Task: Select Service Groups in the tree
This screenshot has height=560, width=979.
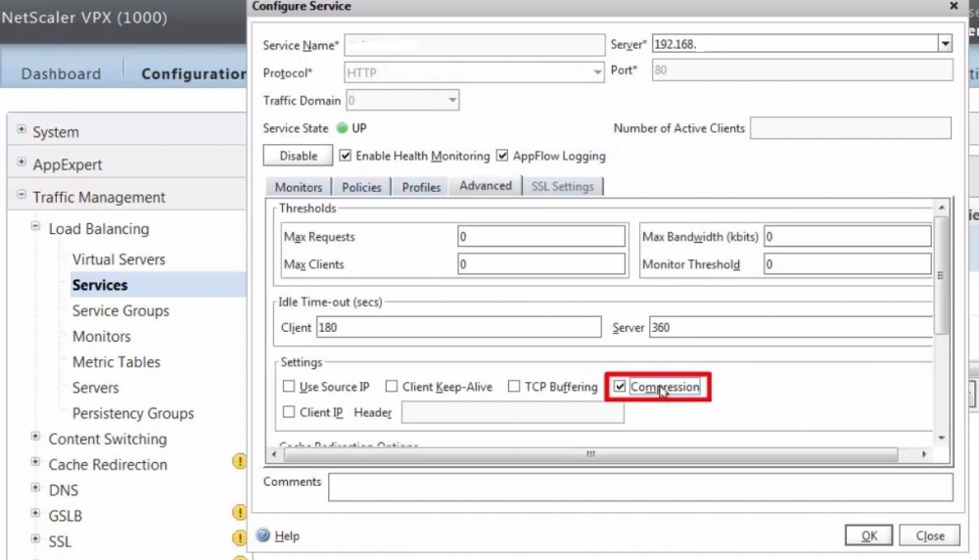Action: tap(120, 310)
